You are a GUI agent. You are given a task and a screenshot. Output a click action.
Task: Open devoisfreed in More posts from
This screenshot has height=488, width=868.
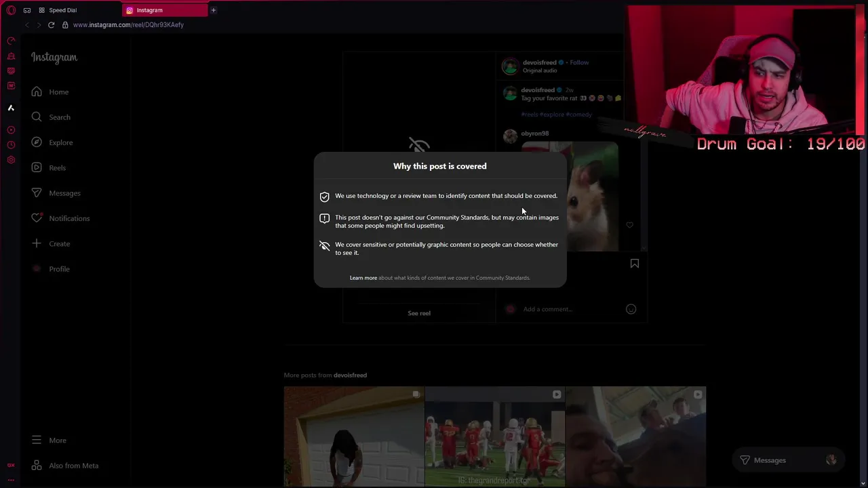pyautogui.click(x=350, y=375)
